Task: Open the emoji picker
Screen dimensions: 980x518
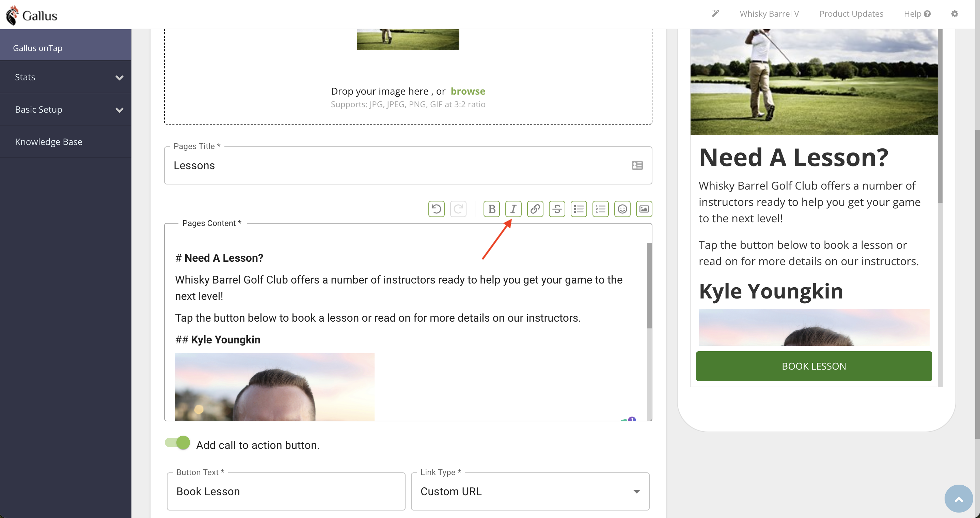Action: [622, 209]
